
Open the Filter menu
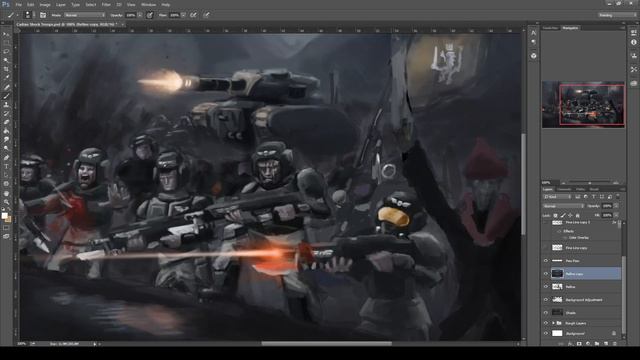coord(106,5)
